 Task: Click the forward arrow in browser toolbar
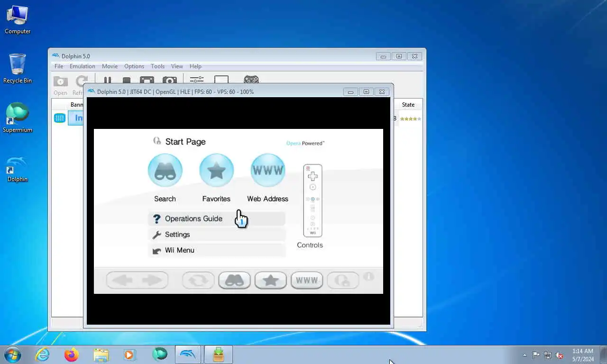pyautogui.click(x=152, y=280)
